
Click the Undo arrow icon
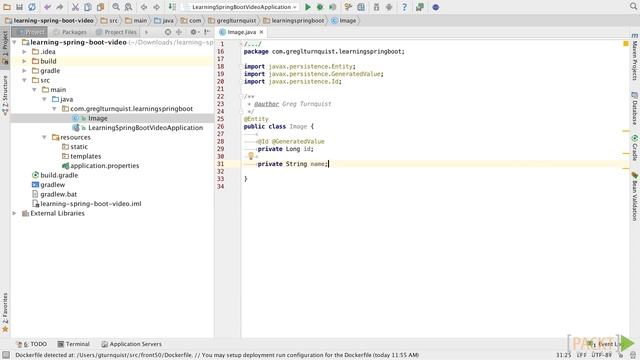47,7
